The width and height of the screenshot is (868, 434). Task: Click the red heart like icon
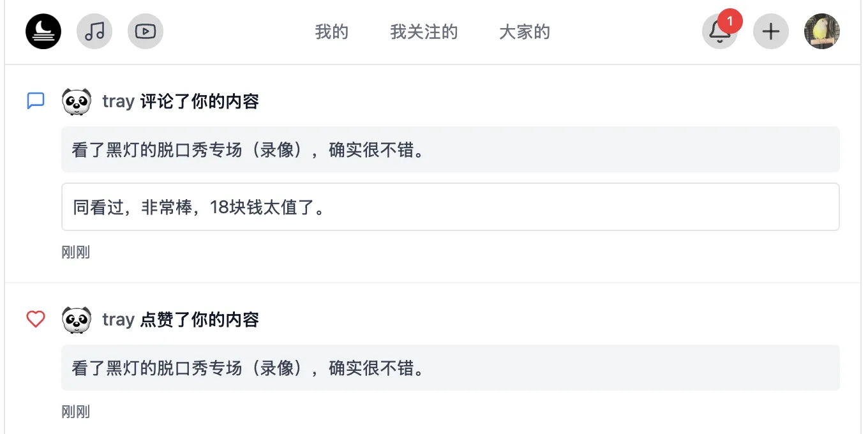(x=36, y=319)
